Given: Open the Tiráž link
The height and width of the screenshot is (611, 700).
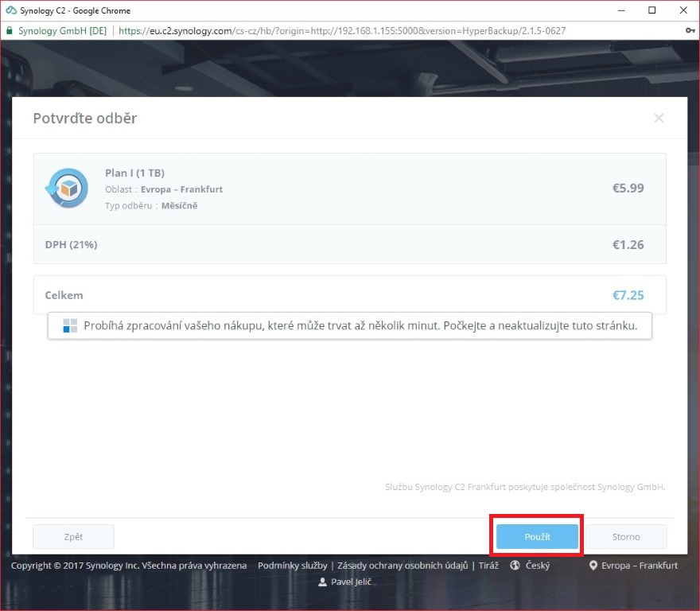Looking at the screenshot, I should pos(488,566).
